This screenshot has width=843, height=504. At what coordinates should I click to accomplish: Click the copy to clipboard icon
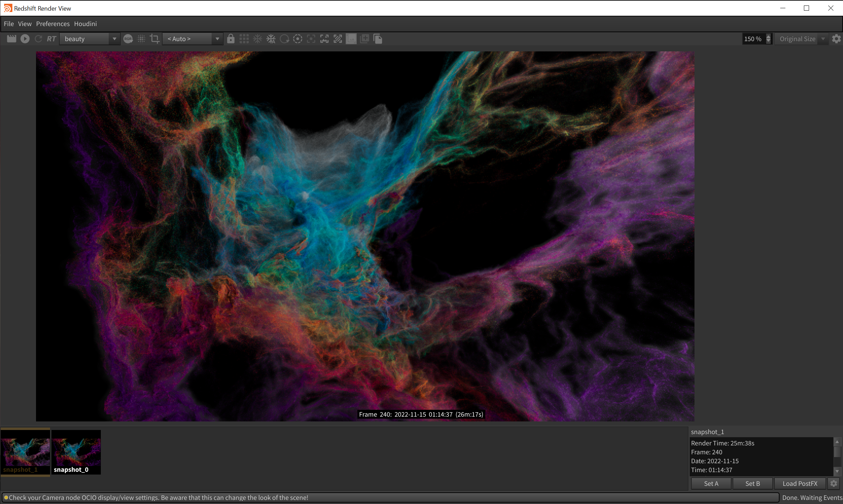[x=378, y=39]
